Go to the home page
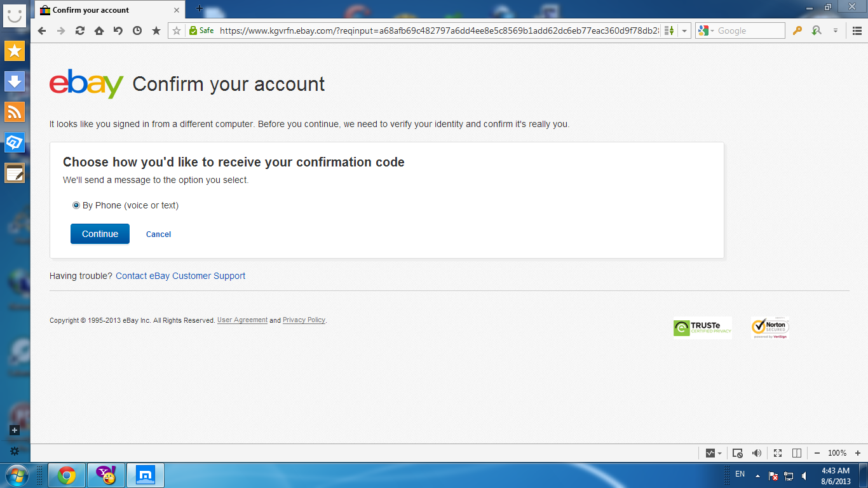868x488 pixels. click(99, 30)
